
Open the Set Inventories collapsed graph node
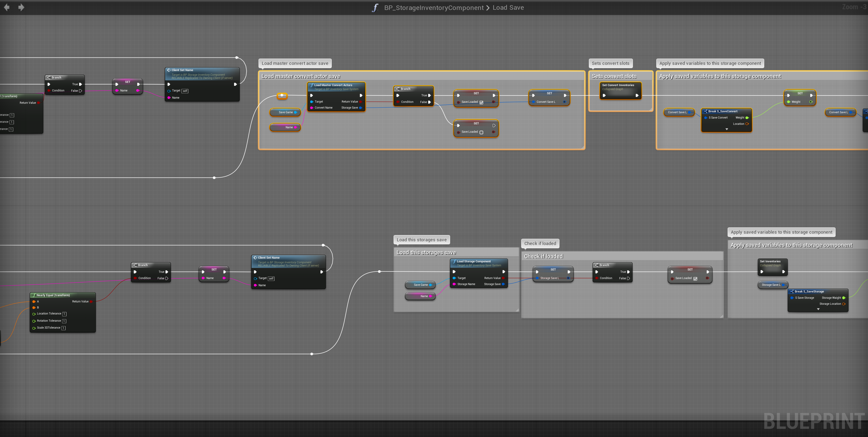(x=770, y=261)
